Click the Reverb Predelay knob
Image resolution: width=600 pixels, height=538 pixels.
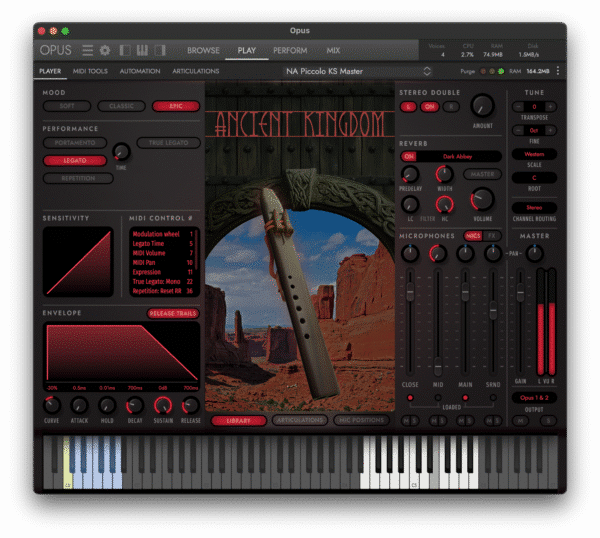pos(409,175)
